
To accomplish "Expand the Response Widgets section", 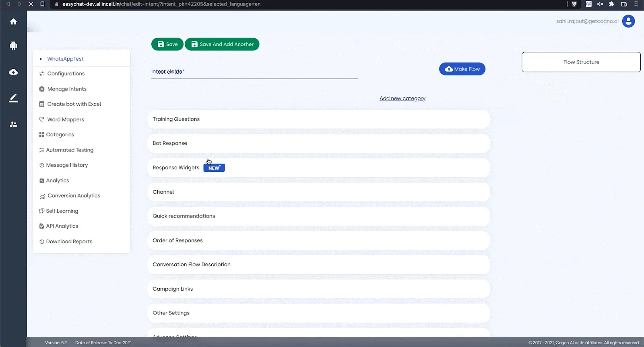I will click(318, 168).
